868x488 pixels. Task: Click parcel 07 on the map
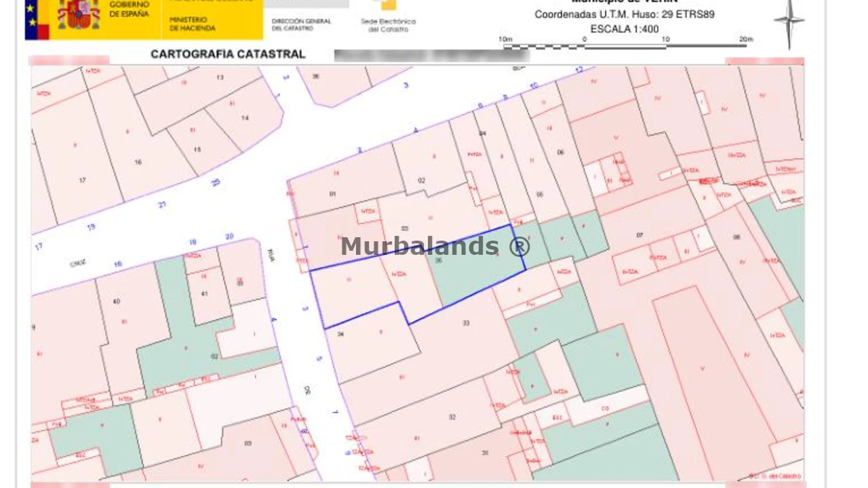(x=639, y=235)
